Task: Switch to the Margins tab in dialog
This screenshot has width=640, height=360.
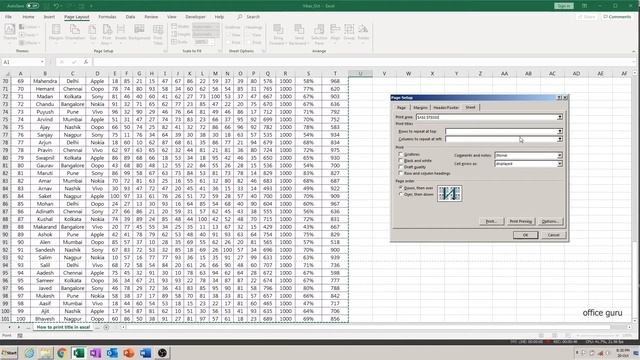Action: (x=420, y=107)
